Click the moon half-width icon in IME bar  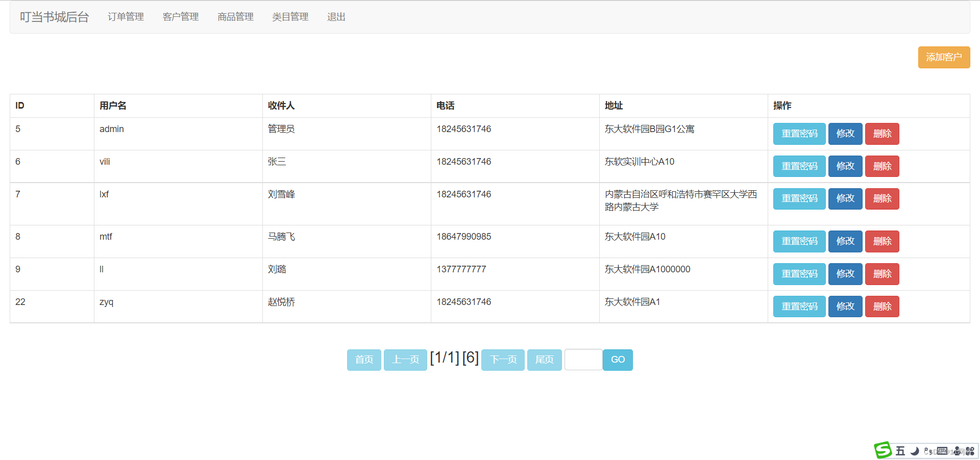click(915, 451)
